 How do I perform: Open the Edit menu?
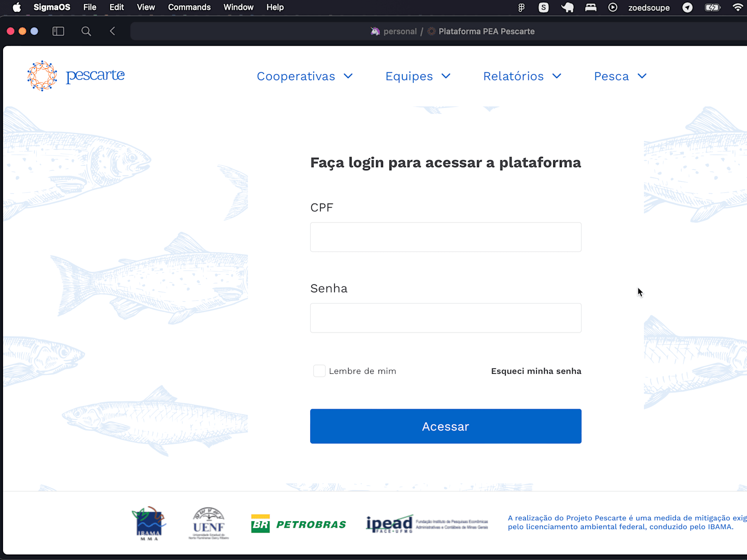[x=117, y=7]
